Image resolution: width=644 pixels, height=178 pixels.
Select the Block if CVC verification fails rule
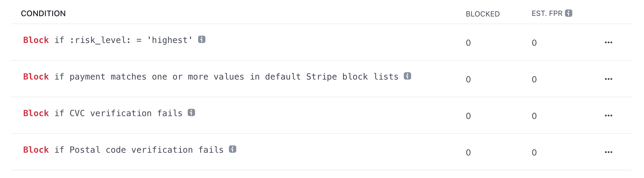click(103, 113)
